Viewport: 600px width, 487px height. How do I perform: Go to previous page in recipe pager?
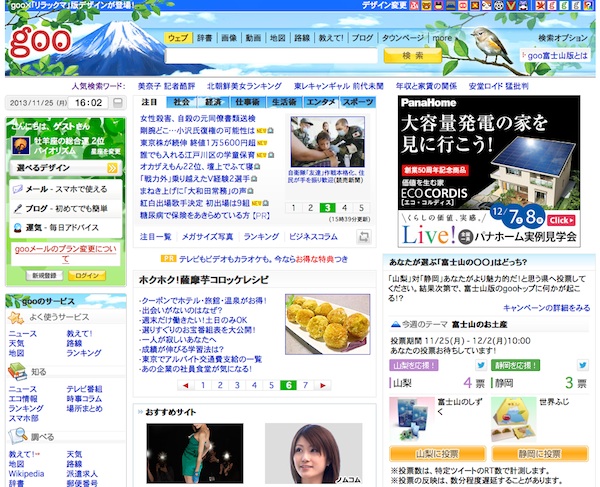pyautogui.click(x=186, y=385)
